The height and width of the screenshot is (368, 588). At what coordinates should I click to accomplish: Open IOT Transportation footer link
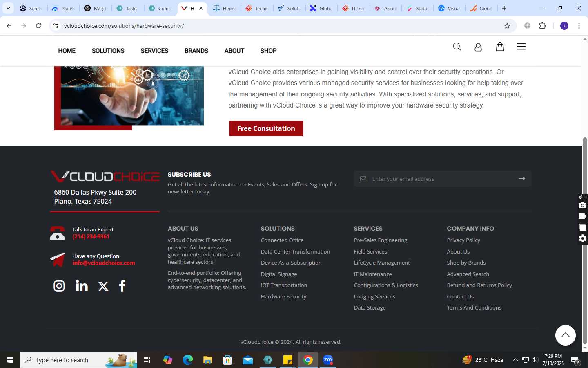tap(284, 285)
